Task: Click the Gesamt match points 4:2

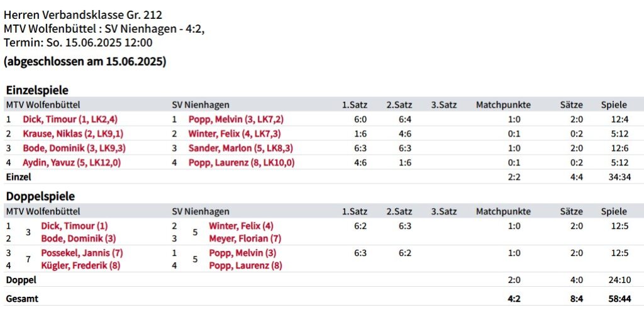Action: [514, 299]
